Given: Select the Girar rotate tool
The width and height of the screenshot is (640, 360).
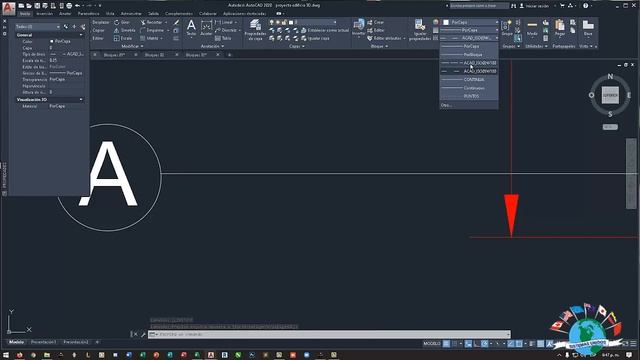Looking at the screenshot, I should (122, 22).
